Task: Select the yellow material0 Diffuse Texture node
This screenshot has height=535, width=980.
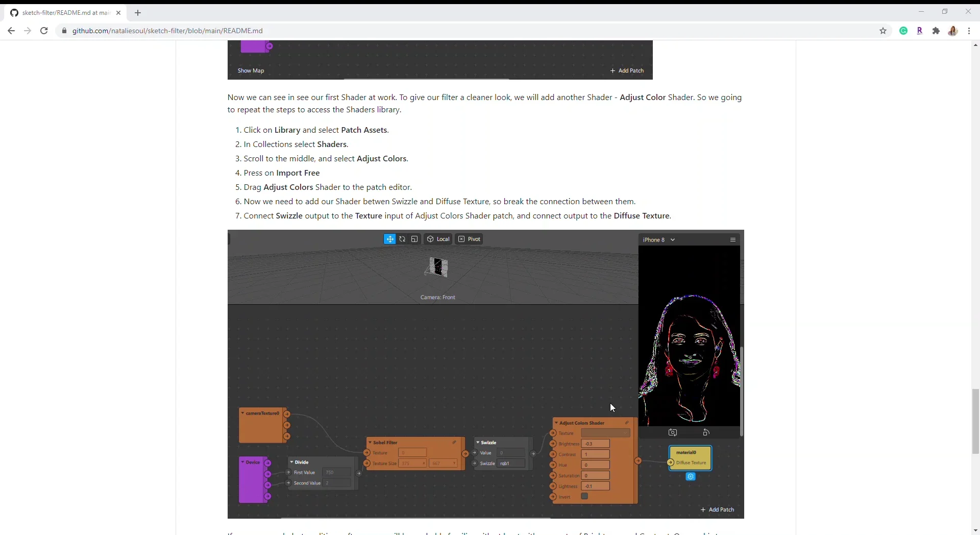Action: coord(690,458)
